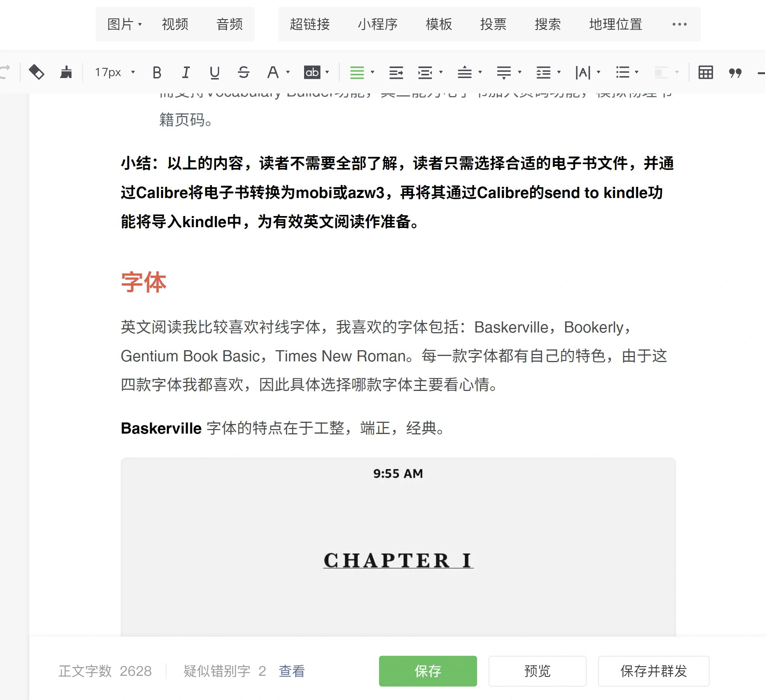Toggle italic formatting

point(186,72)
